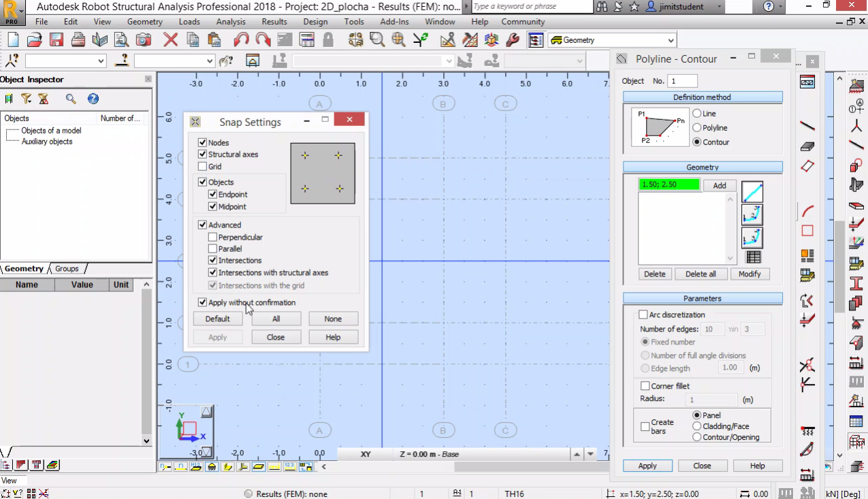Click the table grid icon in Geometry section
This screenshot has height=499, width=868.
click(753, 257)
